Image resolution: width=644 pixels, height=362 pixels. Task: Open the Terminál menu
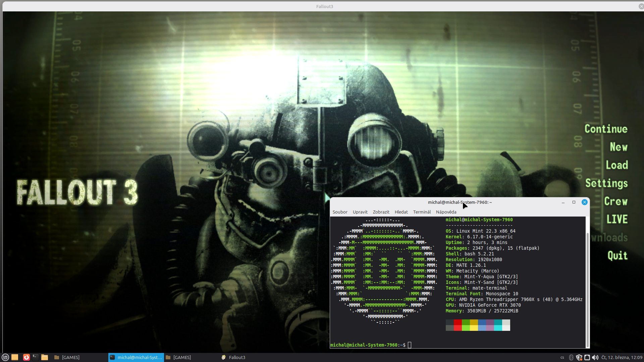[x=422, y=212]
